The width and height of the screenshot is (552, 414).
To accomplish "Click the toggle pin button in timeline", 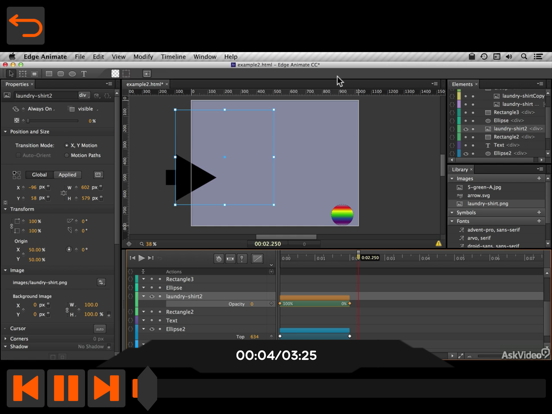I will 242,259.
